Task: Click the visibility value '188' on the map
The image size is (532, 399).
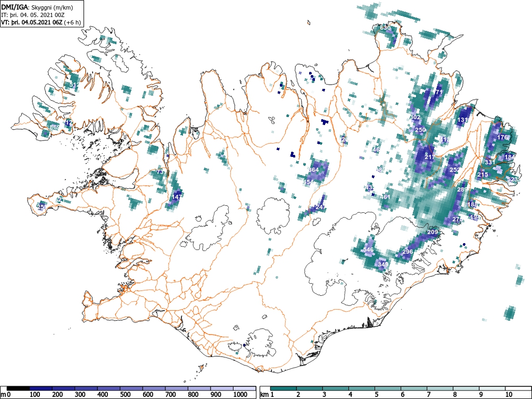Action: [x=472, y=204]
